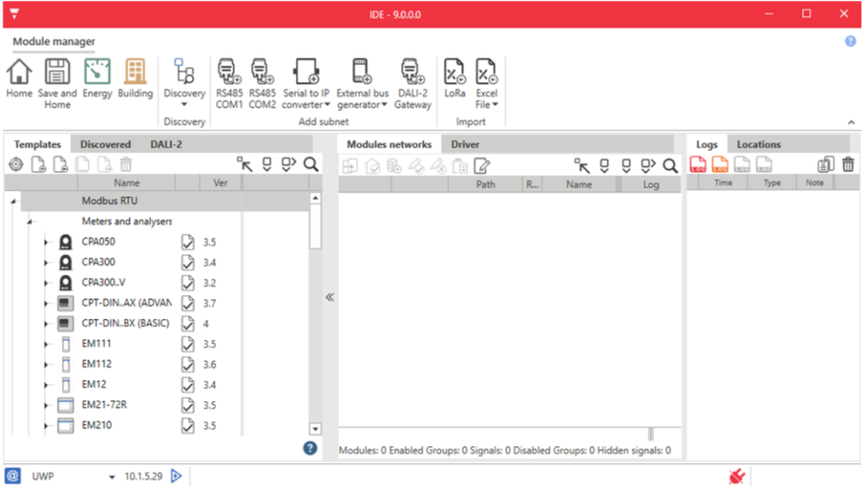The height and width of the screenshot is (489, 868).
Task: Toggle the EM112 template checkbox
Action: 188,364
